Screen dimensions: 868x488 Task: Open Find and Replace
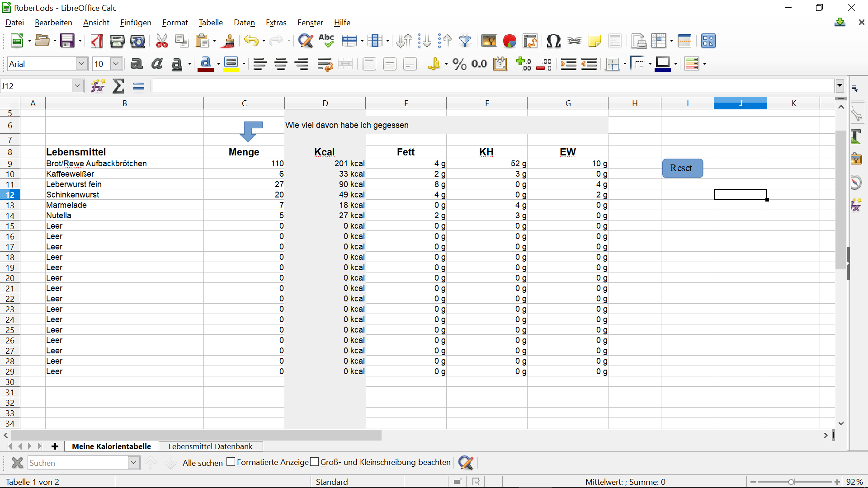tap(306, 41)
